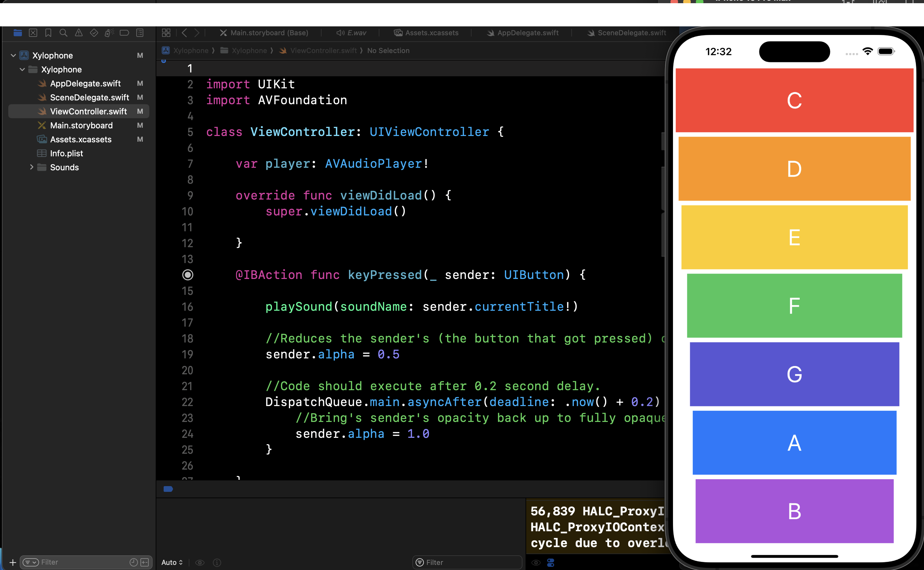Open the Auto scope dropdown in debug area
Viewport: 924px width, 570px height.
coord(172,562)
